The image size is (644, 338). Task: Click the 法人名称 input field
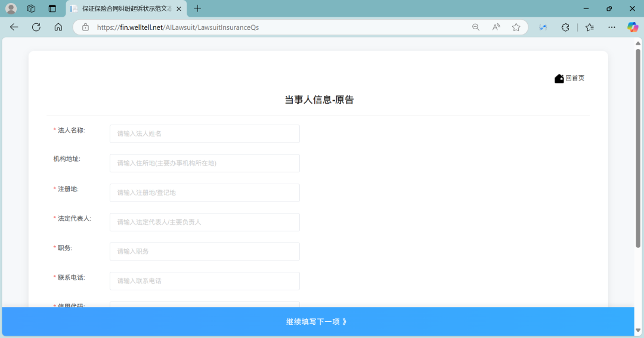tap(205, 134)
